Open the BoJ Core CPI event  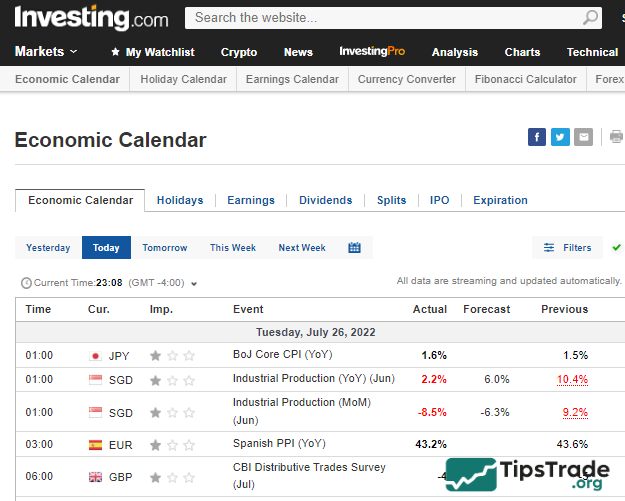(x=284, y=355)
